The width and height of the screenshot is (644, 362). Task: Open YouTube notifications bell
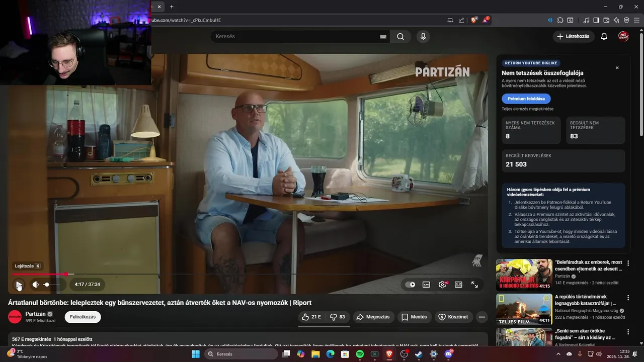604,36
